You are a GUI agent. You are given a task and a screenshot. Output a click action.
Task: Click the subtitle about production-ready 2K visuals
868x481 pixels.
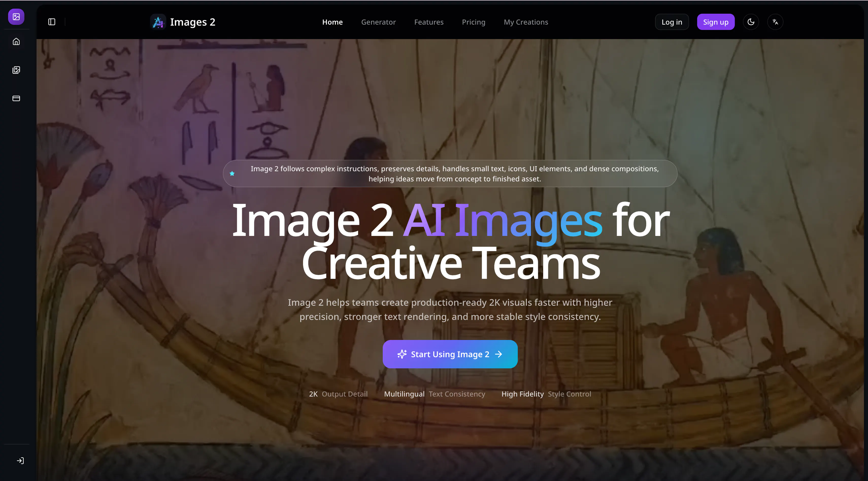pyautogui.click(x=450, y=310)
